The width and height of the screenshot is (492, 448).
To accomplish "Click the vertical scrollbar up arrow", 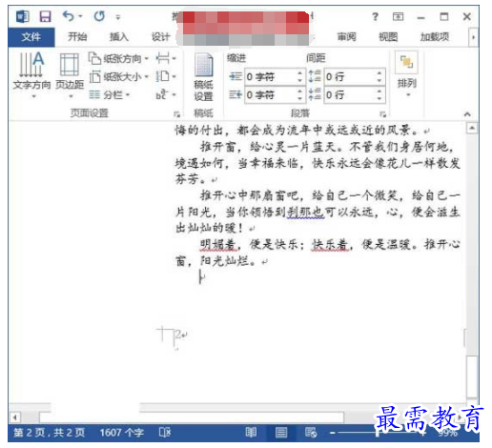I will [472, 128].
